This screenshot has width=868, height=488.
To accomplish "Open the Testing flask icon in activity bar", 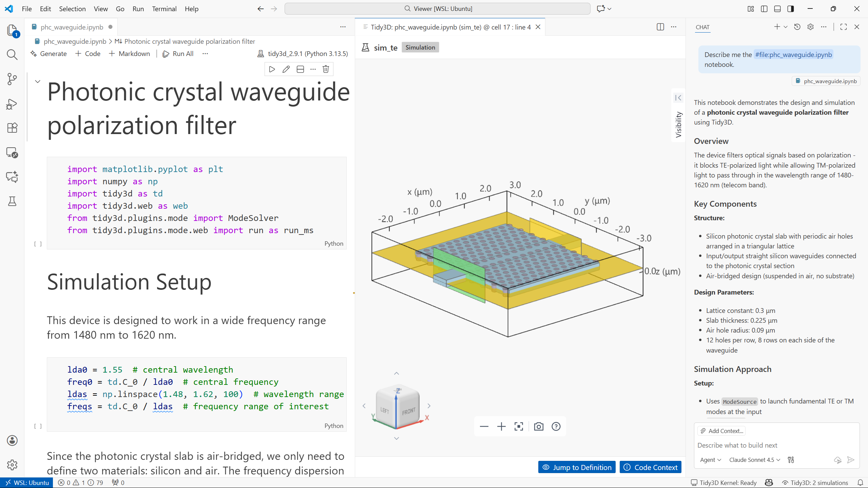I will point(12,202).
